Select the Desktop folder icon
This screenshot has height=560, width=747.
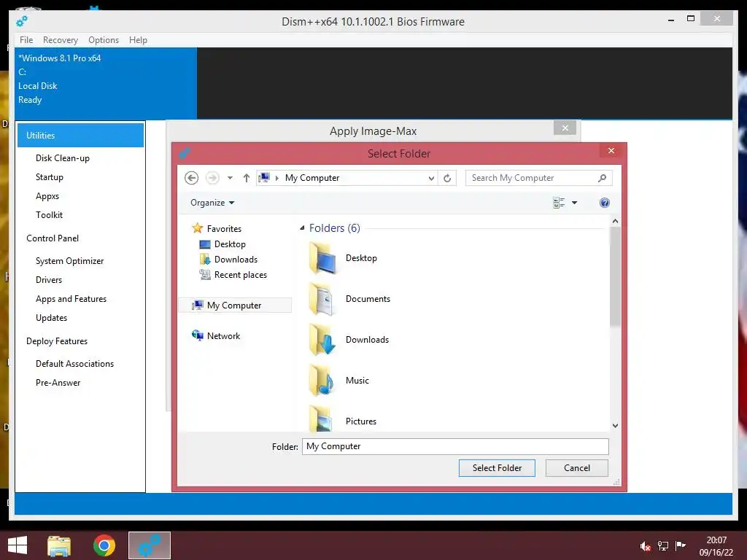point(323,258)
